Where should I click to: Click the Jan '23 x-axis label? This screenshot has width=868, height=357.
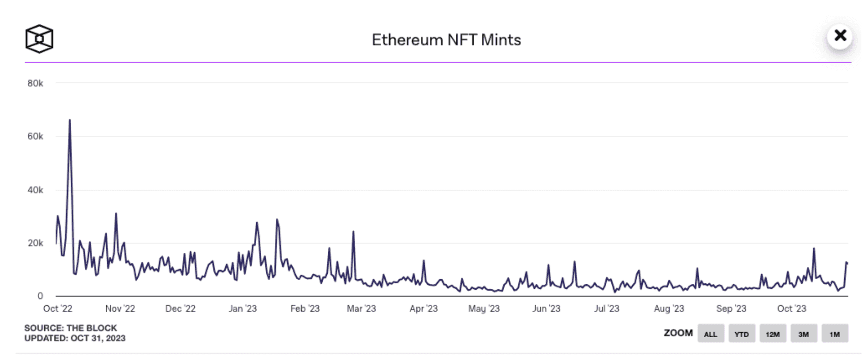[x=242, y=308]
